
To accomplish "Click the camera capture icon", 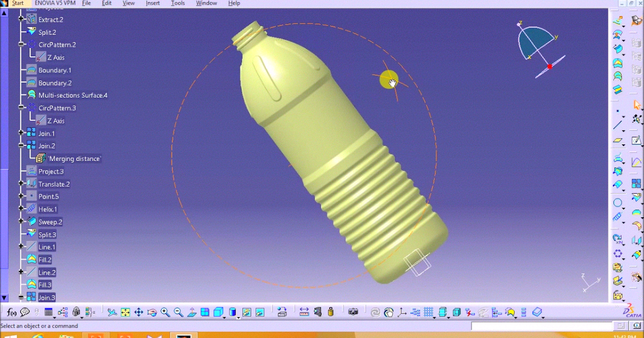I will tap(353, 311).
